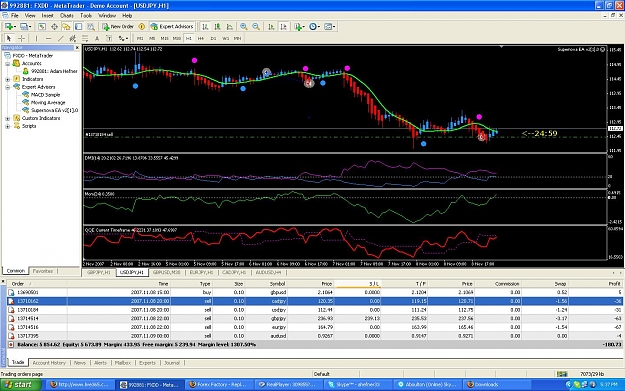Viewport: 625px width, 391px height.
Task: Open the Profiles toolbar icon
Action: click(x=24, y=26)
